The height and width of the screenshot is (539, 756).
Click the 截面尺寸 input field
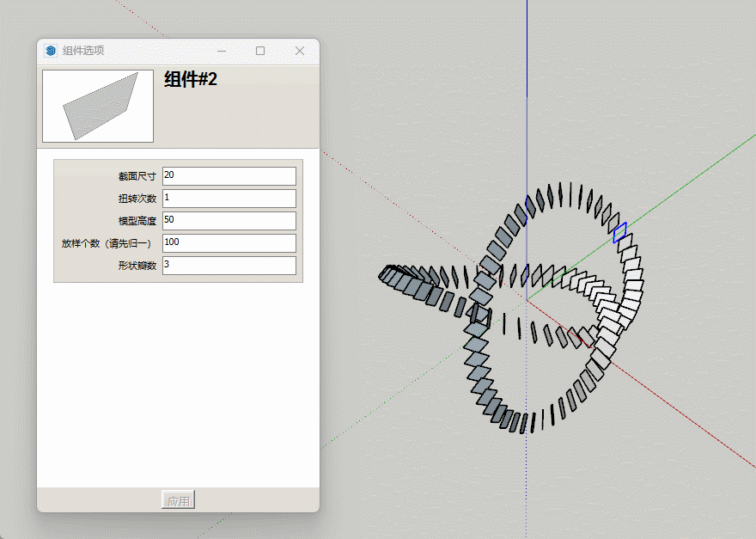coord(229,176)
